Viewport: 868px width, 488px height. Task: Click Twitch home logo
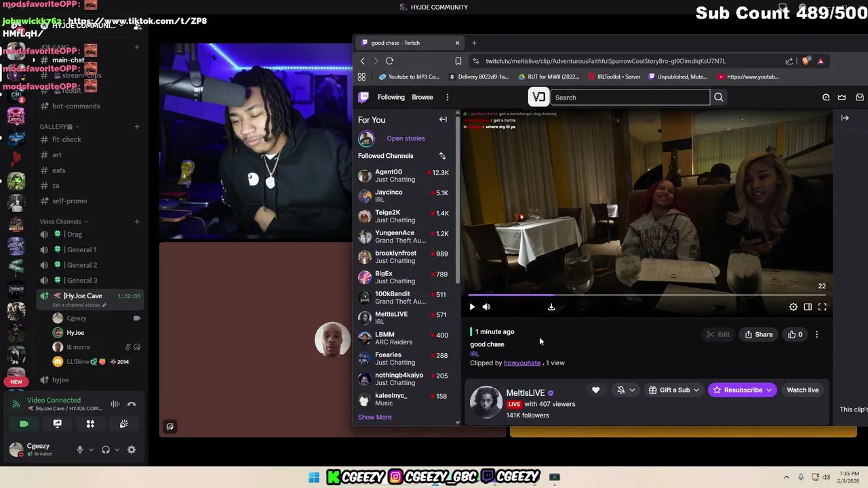364,97
